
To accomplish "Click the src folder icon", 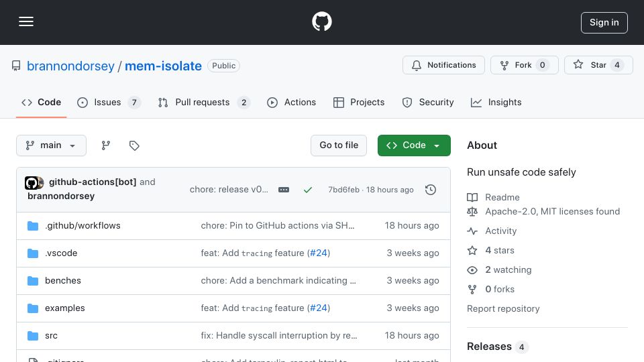I will (33, 336).
